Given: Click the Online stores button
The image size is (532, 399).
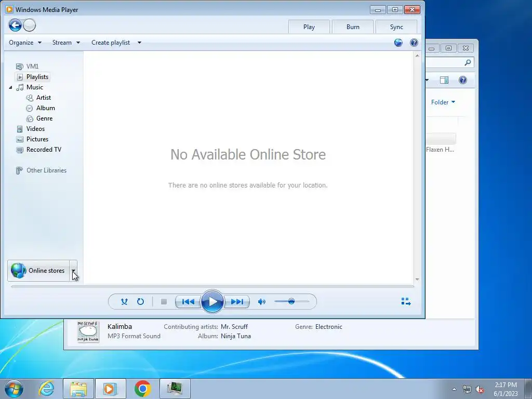Looking at the screenshot, I should coord(38,271).
